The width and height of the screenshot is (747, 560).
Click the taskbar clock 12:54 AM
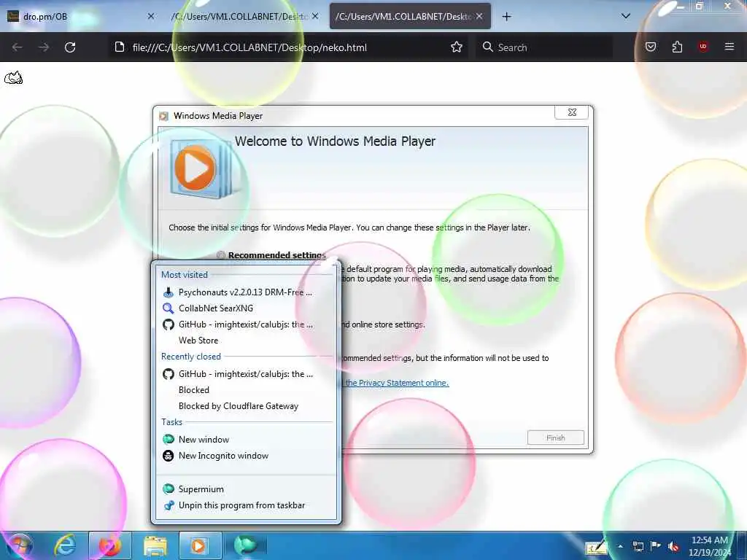pyautogui.click(x=709, y=546)
